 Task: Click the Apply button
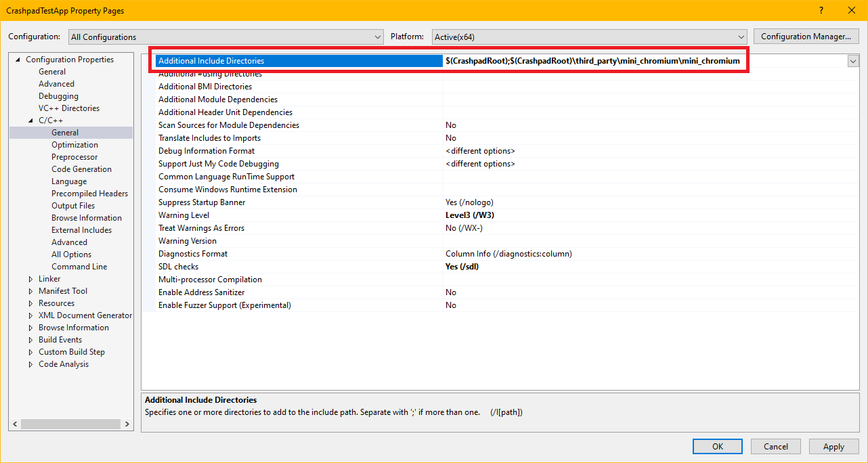833,446
